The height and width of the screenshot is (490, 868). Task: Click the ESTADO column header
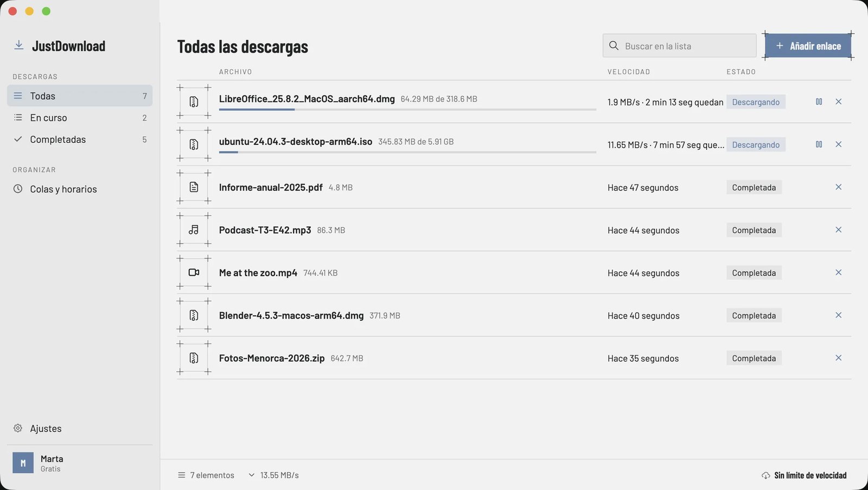click(x=741, y=72)
